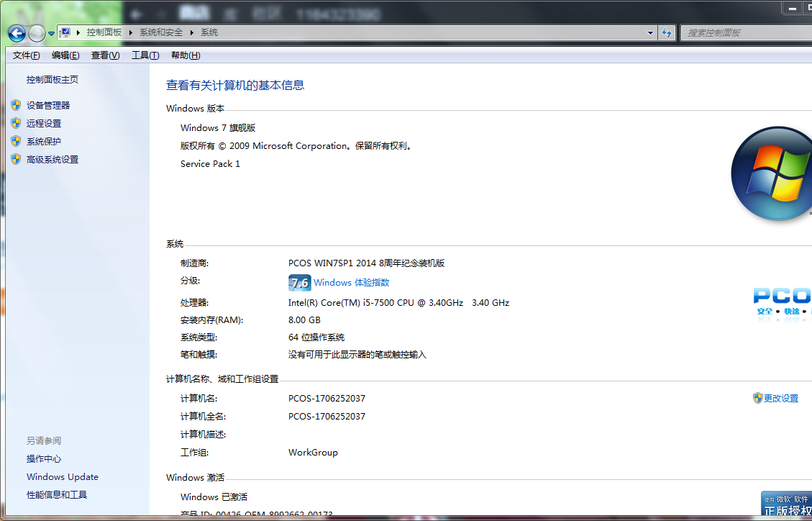Click the WorkGroup value
The height and width of the screenshot is (521, 812).
pyautogui.click(x=313, y=452)
